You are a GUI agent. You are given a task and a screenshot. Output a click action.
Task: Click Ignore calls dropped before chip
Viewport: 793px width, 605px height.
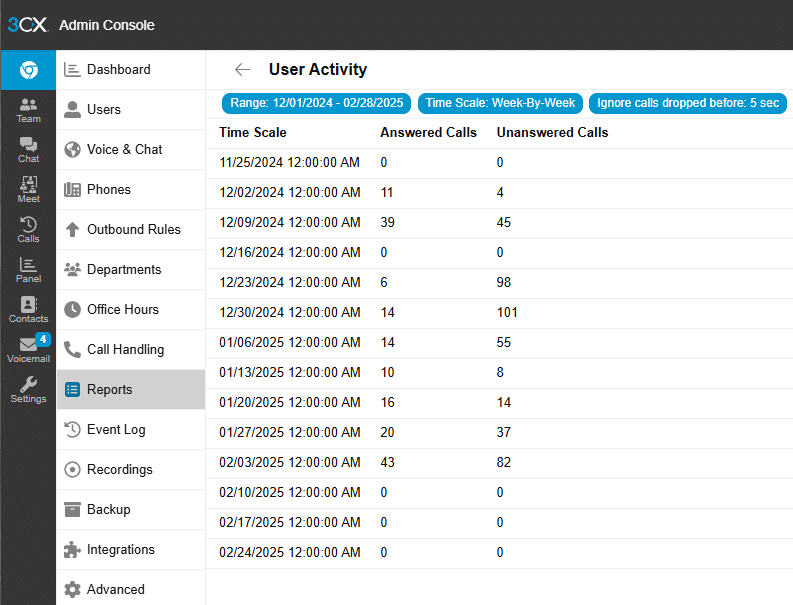click(x=688, y=103)
